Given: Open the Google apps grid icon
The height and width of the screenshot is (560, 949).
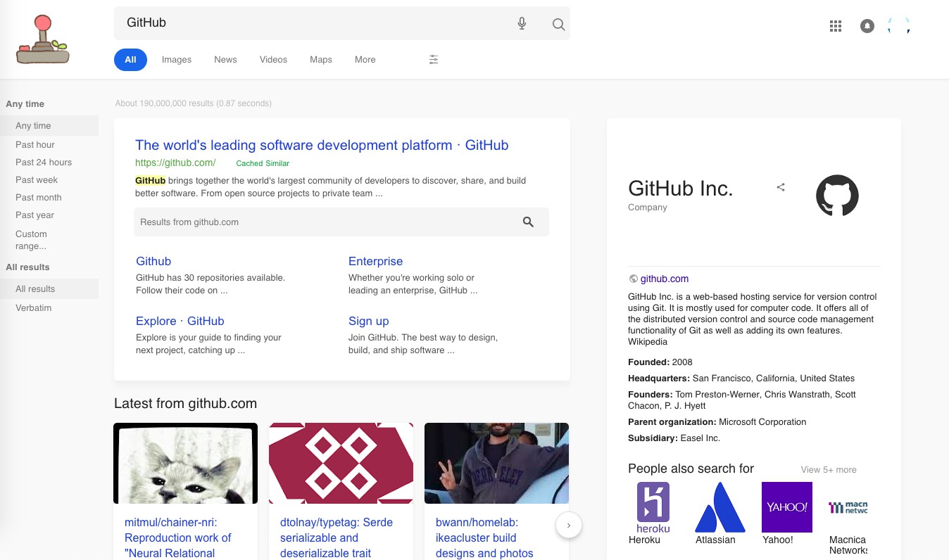Looking at the screenshot, I should 836,26.
